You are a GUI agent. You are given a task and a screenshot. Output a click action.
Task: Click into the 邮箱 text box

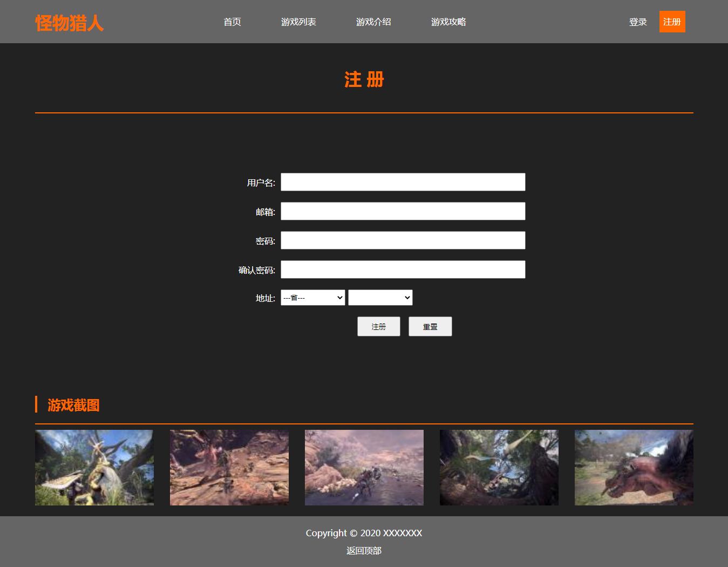coord(403,211)
